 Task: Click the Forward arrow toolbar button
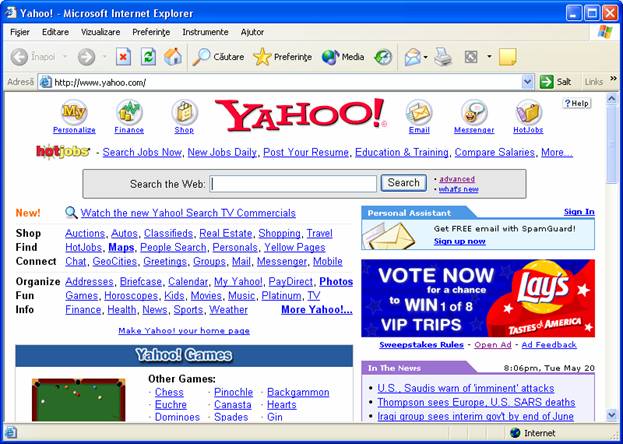[86, 57]
